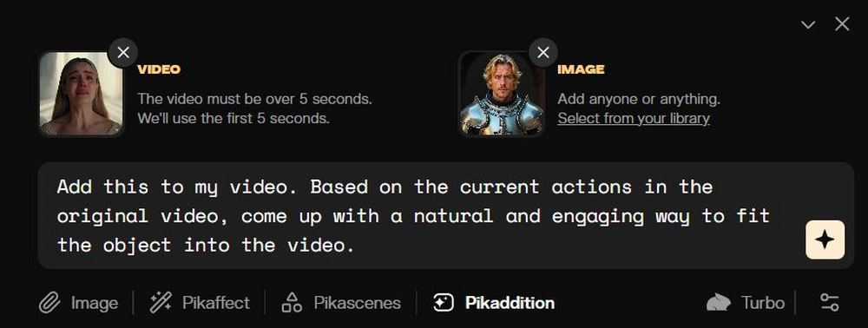Click the Turbo rabbit icon
The width and height of the screenshot is (868, 328).
pos(719,303)
